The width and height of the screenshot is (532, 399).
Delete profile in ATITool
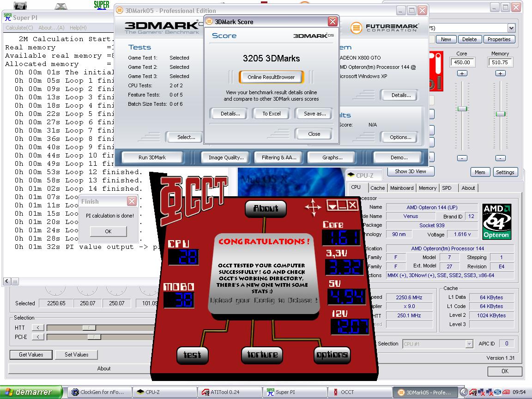(x=469, y=39)
